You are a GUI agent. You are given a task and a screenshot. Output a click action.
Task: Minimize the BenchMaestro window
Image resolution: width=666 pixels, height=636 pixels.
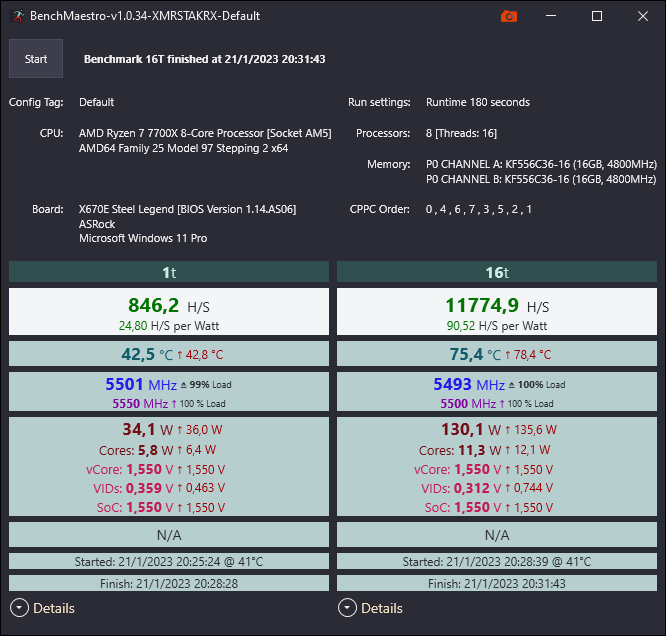[x=551, y=16]
